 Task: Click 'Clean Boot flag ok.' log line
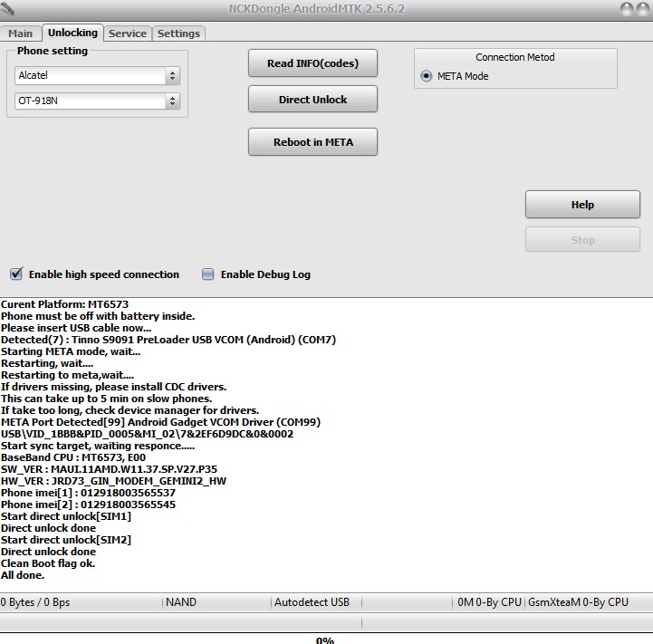pyautogui.click(x=48, y=563)
